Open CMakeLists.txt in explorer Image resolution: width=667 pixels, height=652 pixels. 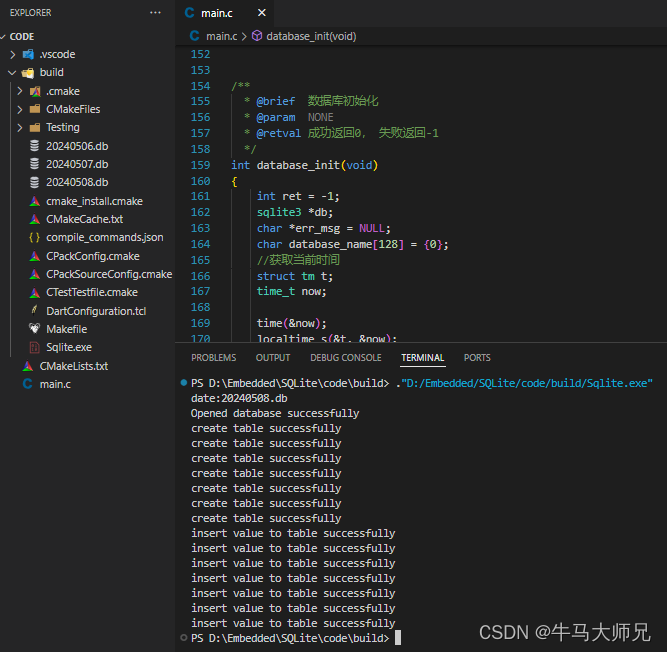click(x=73, y=366)
